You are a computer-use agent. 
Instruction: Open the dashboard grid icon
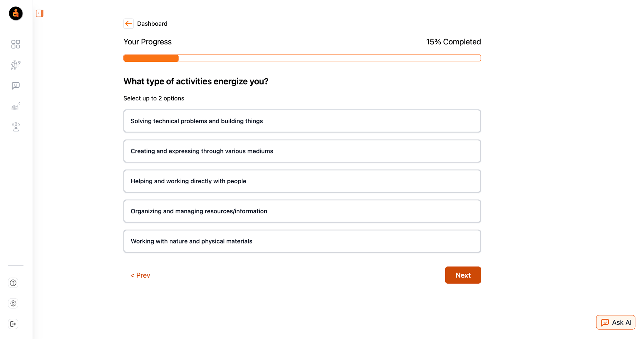15,44
